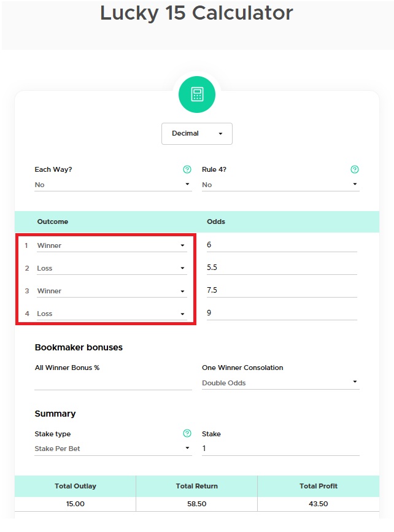Image resolution: width=394 pixels, height=532 pixels.
Task: Expand the Rule 4 dropdown
Action: (280, 185)
